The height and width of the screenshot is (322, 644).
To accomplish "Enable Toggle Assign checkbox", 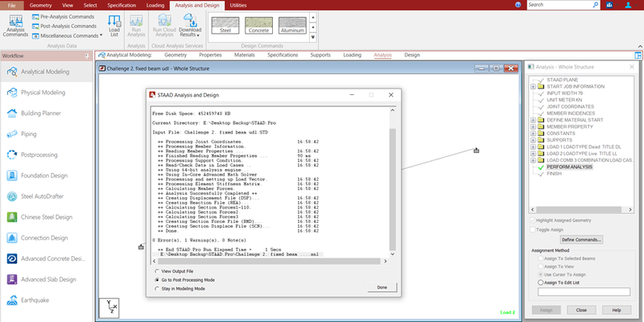I will (x=533, y=230).
